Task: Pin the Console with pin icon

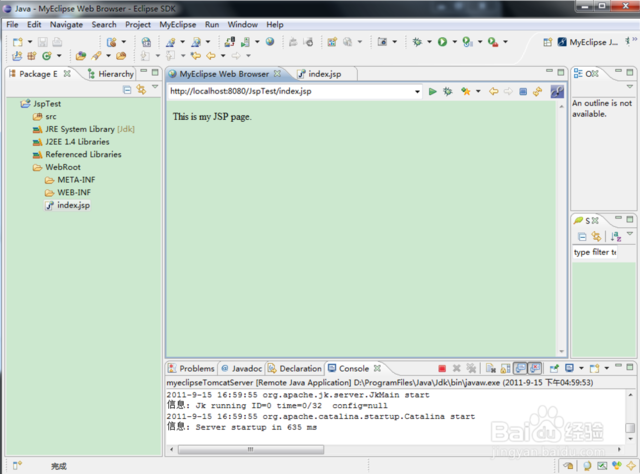Action: 554,369
